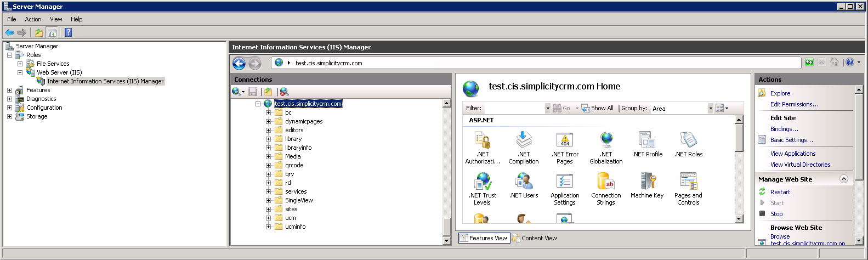868x260 pixels.
Task: Expand the Media folder node
Action: pos(269,156)
